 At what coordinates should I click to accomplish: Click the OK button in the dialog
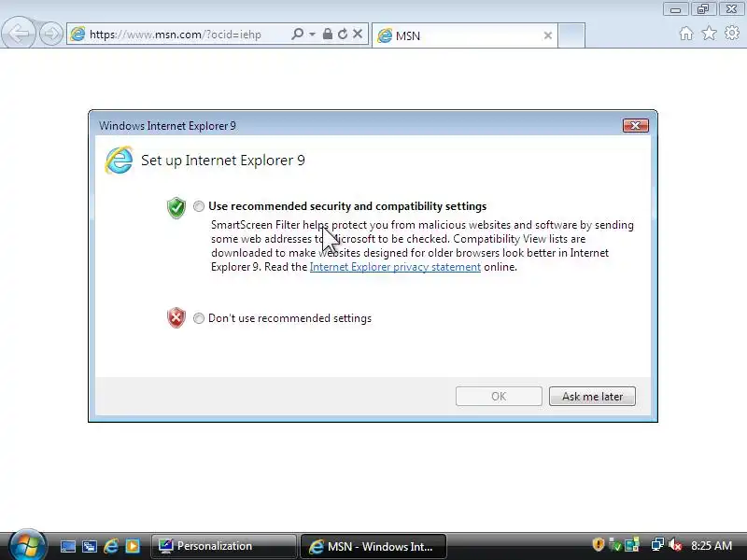point(499,396)
